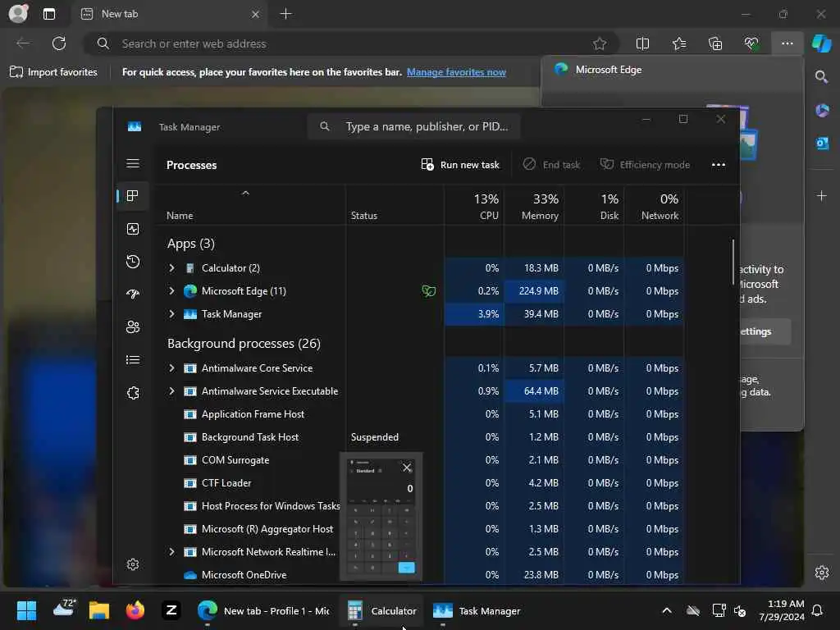
Task: Expand Microsoft Network Realtime row
Action: (x=171, y=552)
